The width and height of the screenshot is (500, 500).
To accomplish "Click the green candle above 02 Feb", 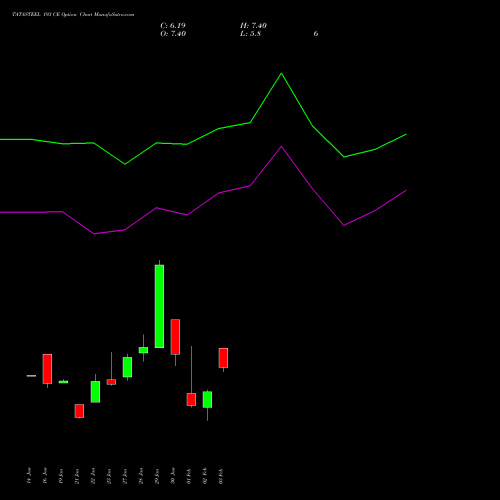I will point(207,399).
